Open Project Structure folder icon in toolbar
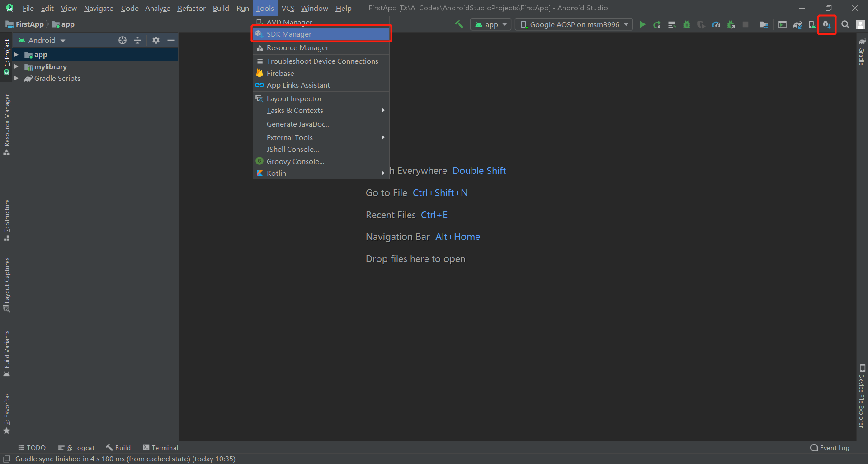Viewport: 868px width, 464px height. [x=764, y=24]
